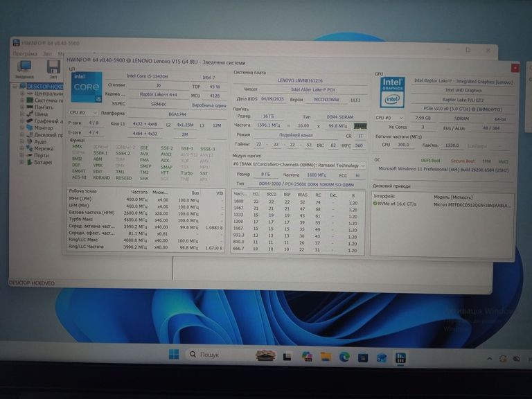
Task: Select the Аудіо tree item
Action: point(40,141)
